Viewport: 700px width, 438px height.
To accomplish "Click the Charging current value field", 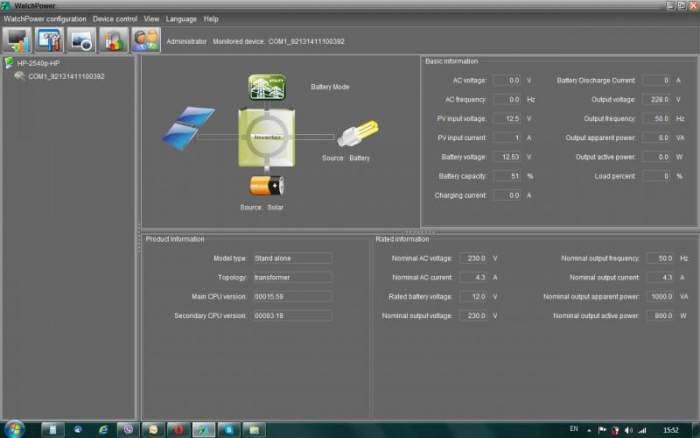I will (x=507, y=196).
